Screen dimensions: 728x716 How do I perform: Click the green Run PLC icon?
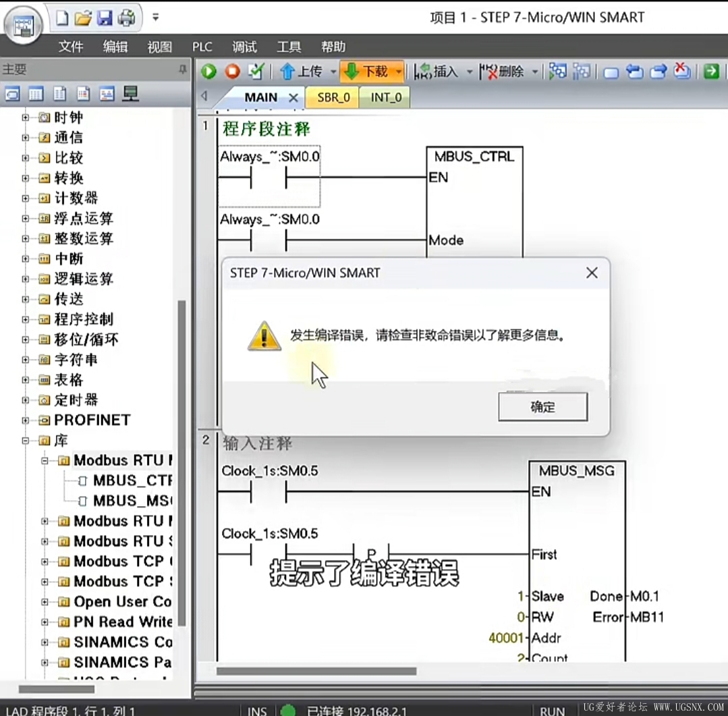point(208,72)
